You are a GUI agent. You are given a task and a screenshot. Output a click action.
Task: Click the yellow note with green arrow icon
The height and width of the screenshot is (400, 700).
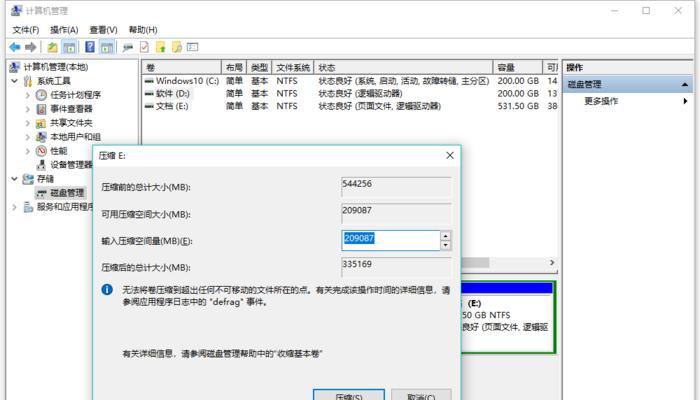pyautogui.click(x=161, y=47)
